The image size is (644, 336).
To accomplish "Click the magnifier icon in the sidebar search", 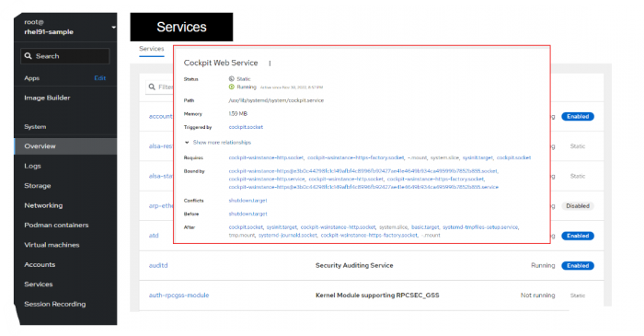I will [28, 56].
